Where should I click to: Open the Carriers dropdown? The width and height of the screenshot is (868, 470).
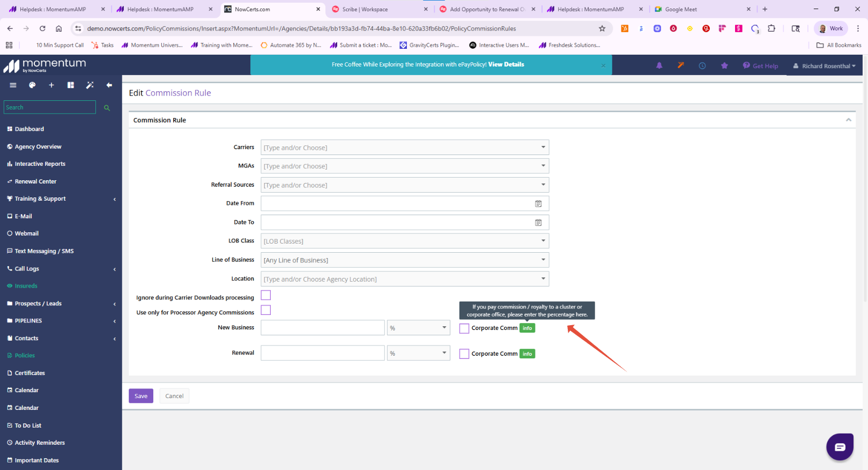(x=405, y=148)
